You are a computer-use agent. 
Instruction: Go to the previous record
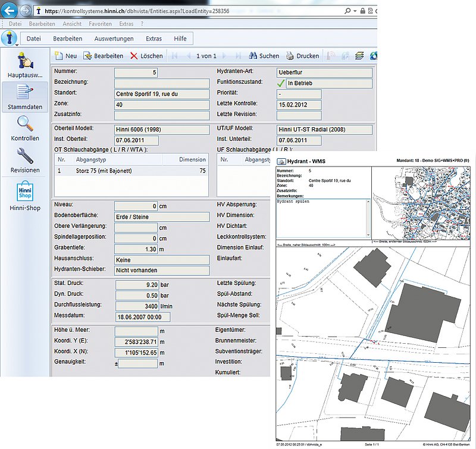[189, 56]
